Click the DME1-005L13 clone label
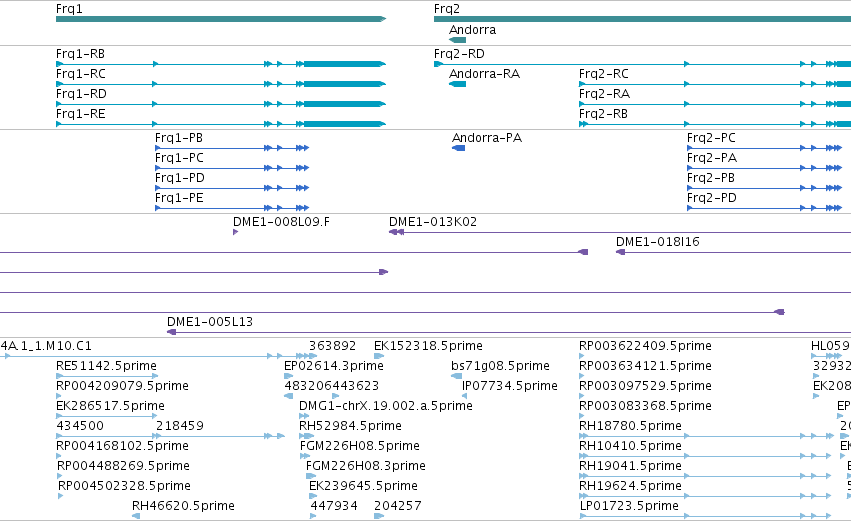 [x=210, y=322]
